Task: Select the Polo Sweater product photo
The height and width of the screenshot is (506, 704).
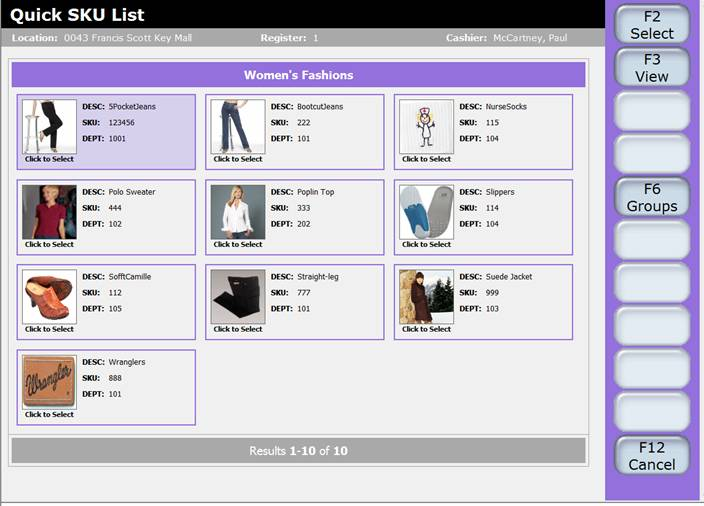Action: tap(49, 211)
